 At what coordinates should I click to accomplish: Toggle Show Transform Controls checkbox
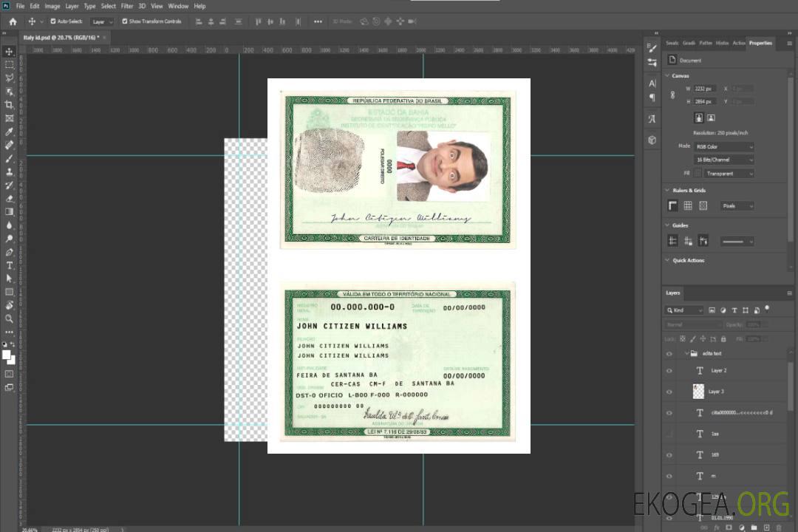pyautogui.click(x=125, y=21)
